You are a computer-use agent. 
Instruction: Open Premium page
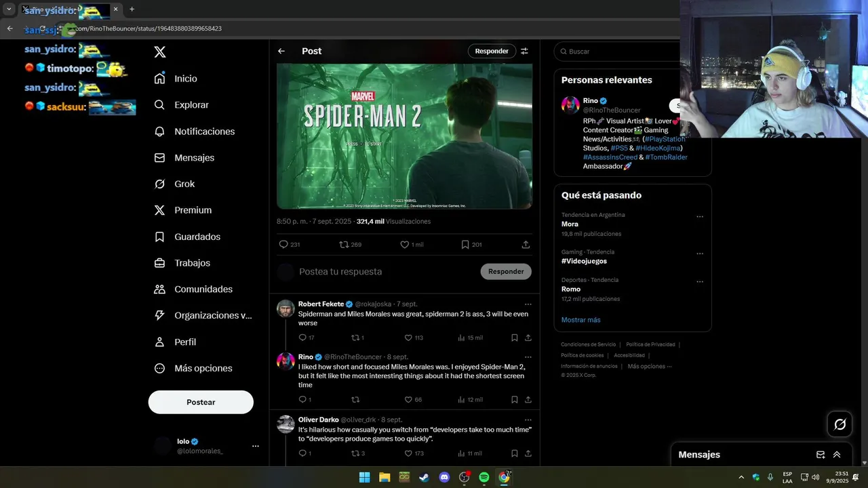click(182, 210)
